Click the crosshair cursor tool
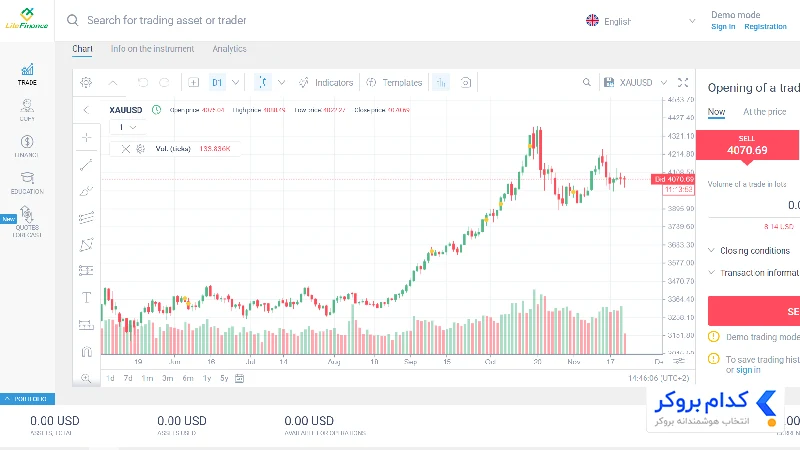 click(x=87, y=137)
